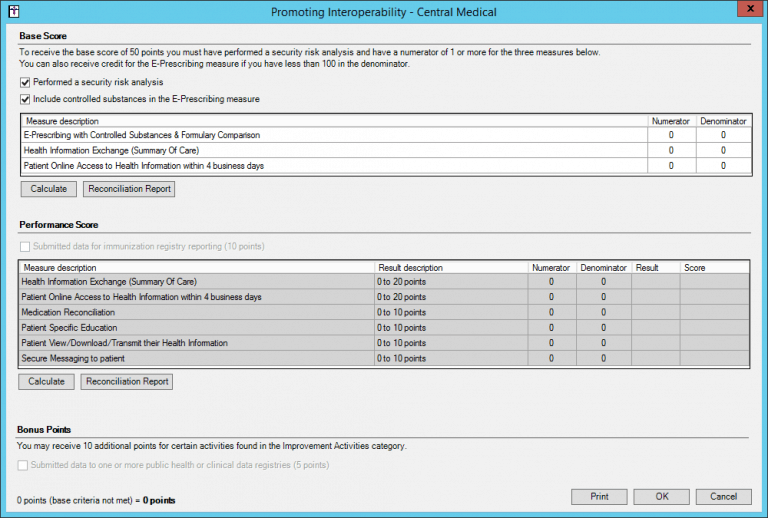
Task: Confirm with the OK button
Action: [x=662, y=497]
